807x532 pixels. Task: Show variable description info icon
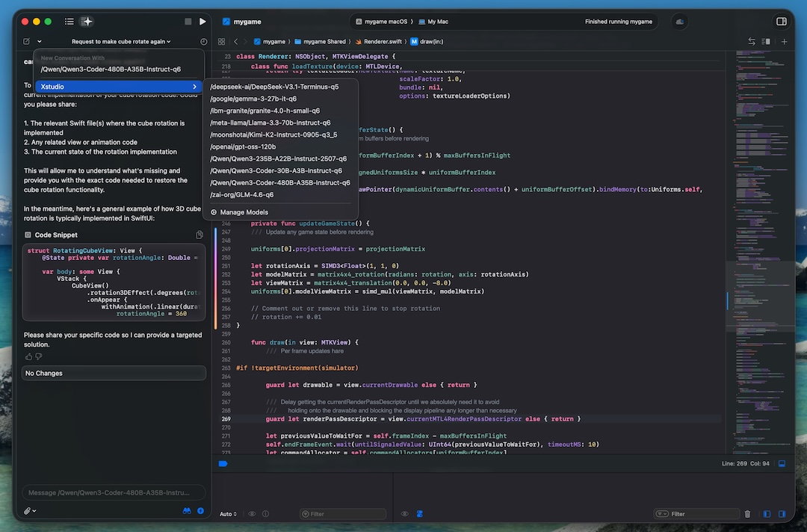tap(265, 513)
